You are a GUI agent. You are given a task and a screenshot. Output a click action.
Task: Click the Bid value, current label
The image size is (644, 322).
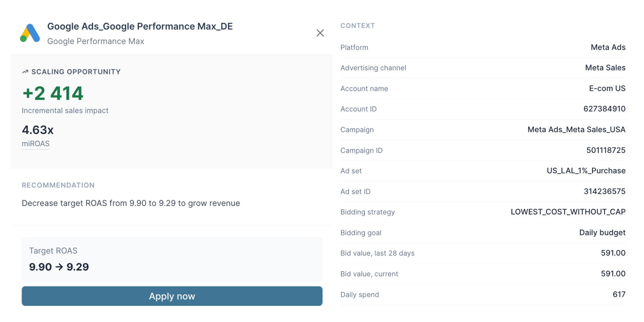369,274
